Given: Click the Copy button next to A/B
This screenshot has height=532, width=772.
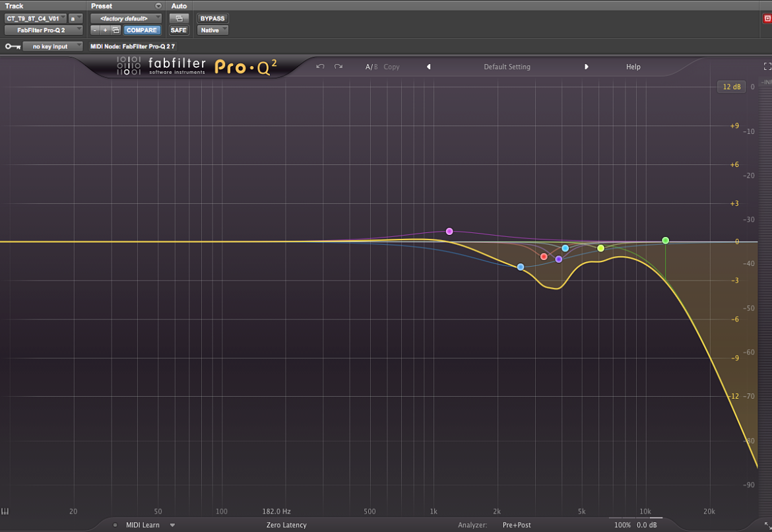Looking at the screenshot, I should click(391, 67).
